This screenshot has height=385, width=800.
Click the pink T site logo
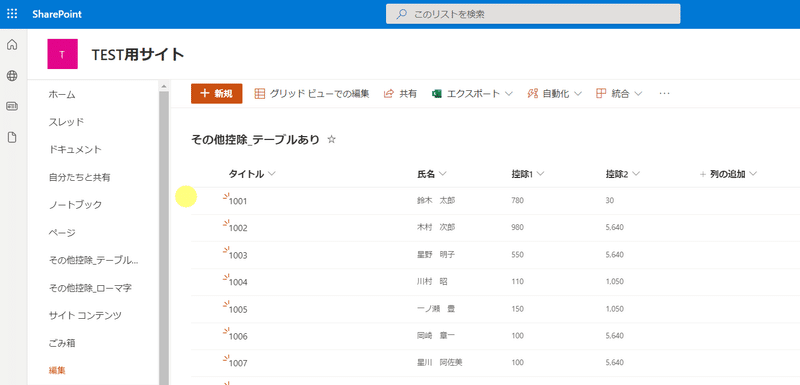tap(62, 54)
